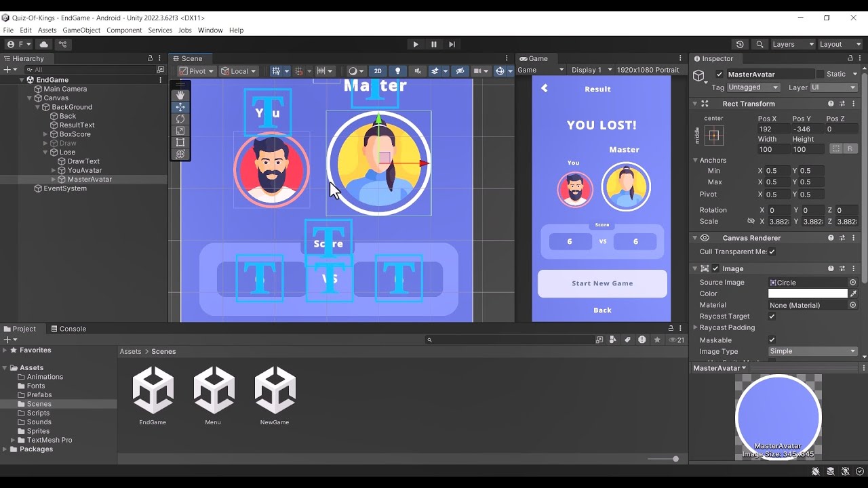Click the Image Color swatch
Screen dimensions: 868x488
click(x=808, y=293)
